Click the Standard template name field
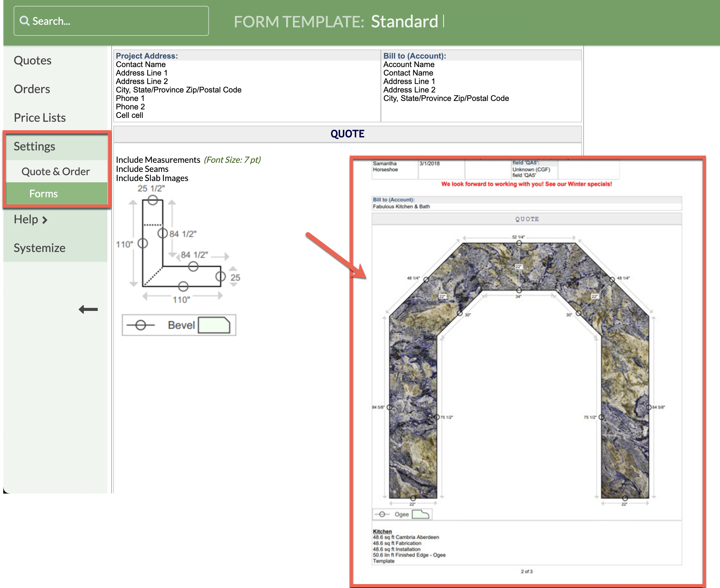The height and width of the screenshot is (588, 720). pyautogui.click(x=404, y=22)
